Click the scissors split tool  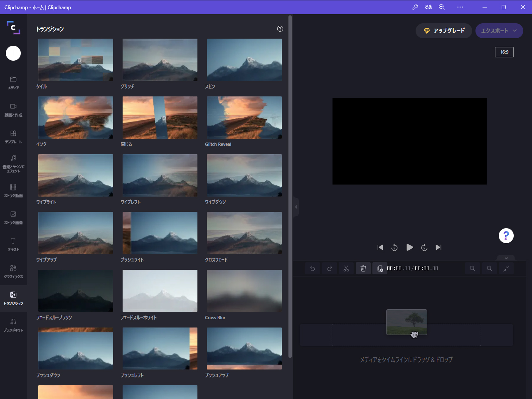click(x=346, y=268)
